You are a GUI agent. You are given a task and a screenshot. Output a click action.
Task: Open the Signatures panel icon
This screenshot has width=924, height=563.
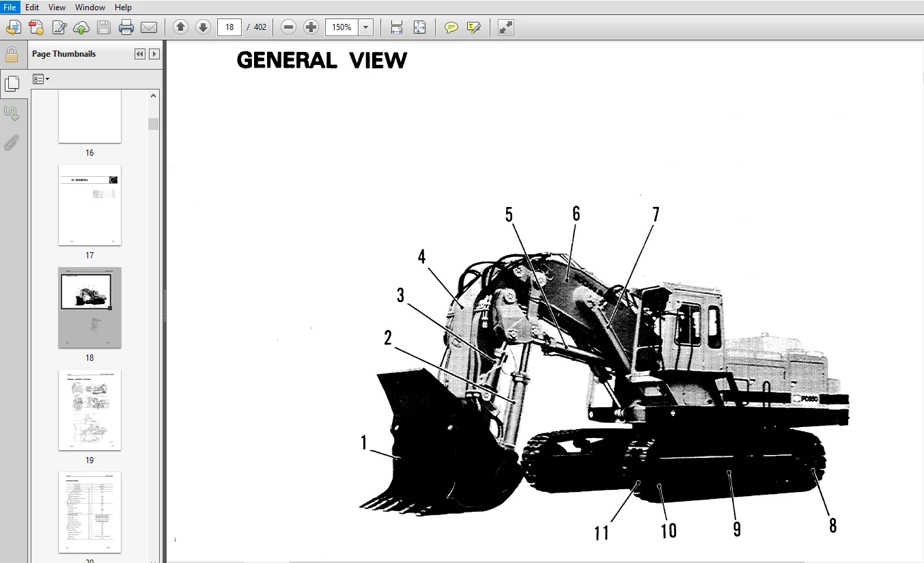coord(12,113)
